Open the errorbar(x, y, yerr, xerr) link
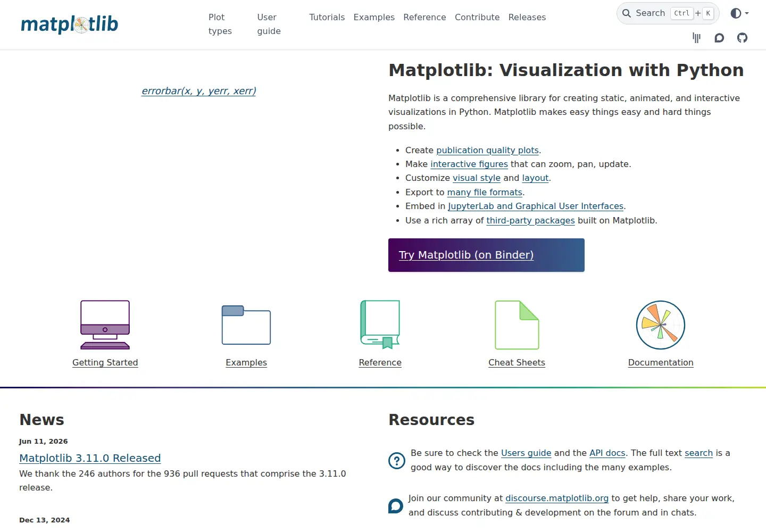This screenshot has width=766, height=532. click(199, 91)
